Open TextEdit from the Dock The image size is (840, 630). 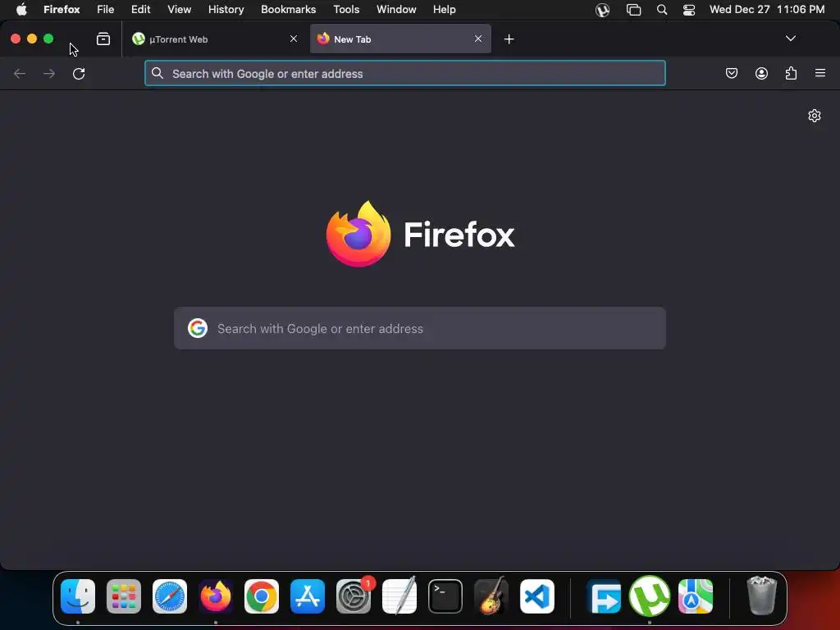tap(399, 596)
